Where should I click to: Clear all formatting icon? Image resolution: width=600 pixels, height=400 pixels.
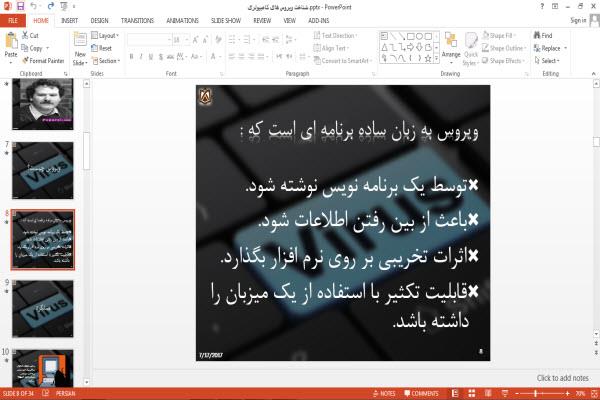(218, 40)
